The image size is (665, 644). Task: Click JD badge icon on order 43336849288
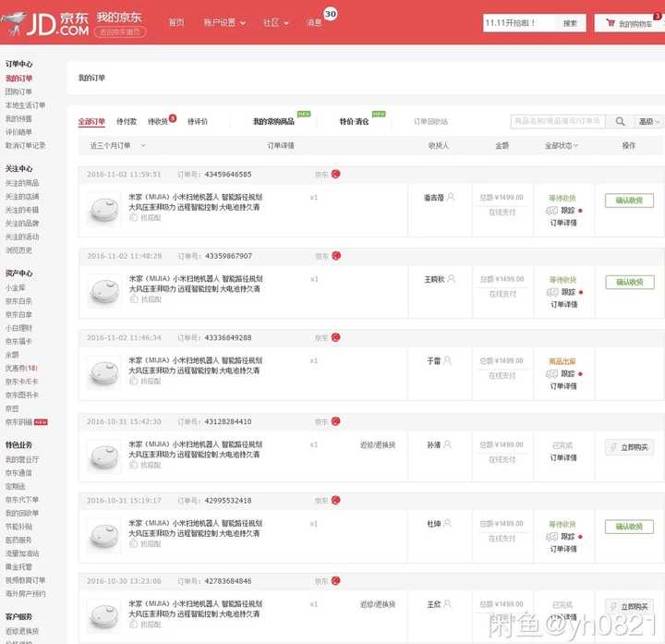[335, 337]
